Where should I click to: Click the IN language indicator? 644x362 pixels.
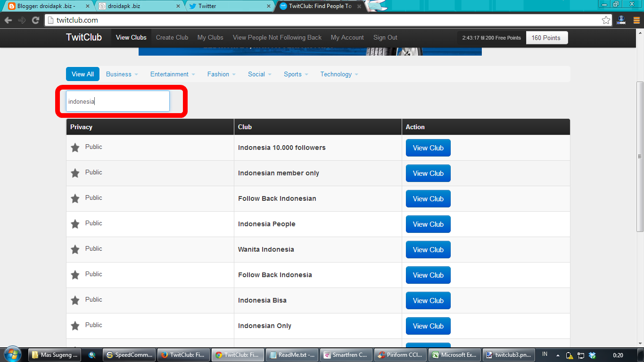coord(545,354)
